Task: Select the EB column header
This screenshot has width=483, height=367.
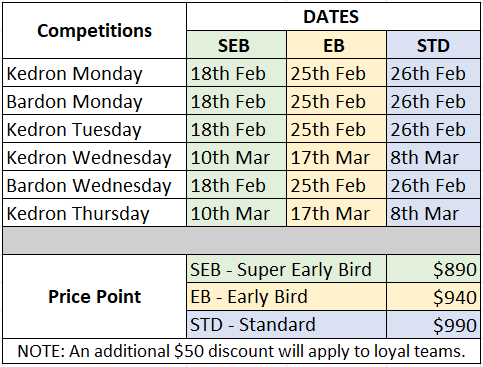Action: tap(336, 45)
